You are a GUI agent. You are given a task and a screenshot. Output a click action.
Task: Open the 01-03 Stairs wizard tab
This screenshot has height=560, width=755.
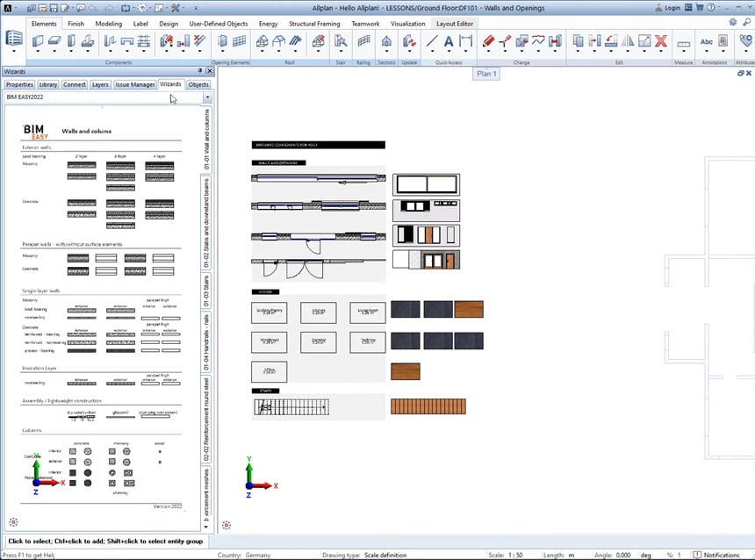[x=206, y=291]
